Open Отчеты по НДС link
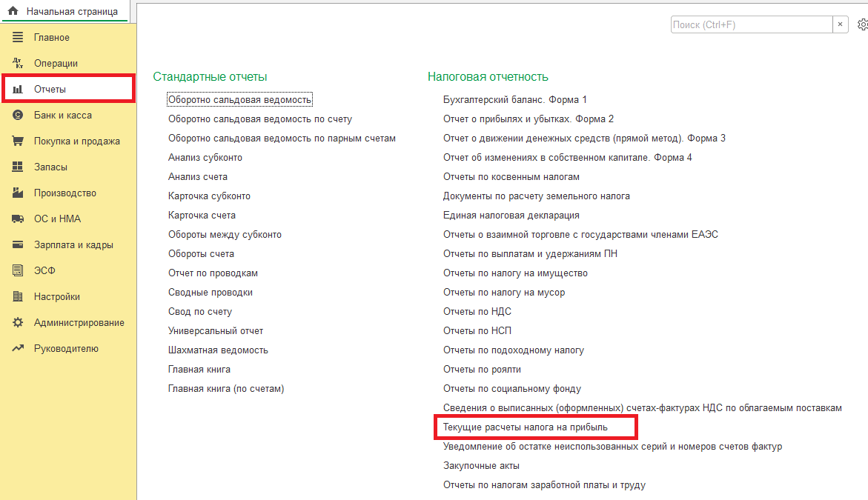The image size is (868, 500). pos(477,312)
